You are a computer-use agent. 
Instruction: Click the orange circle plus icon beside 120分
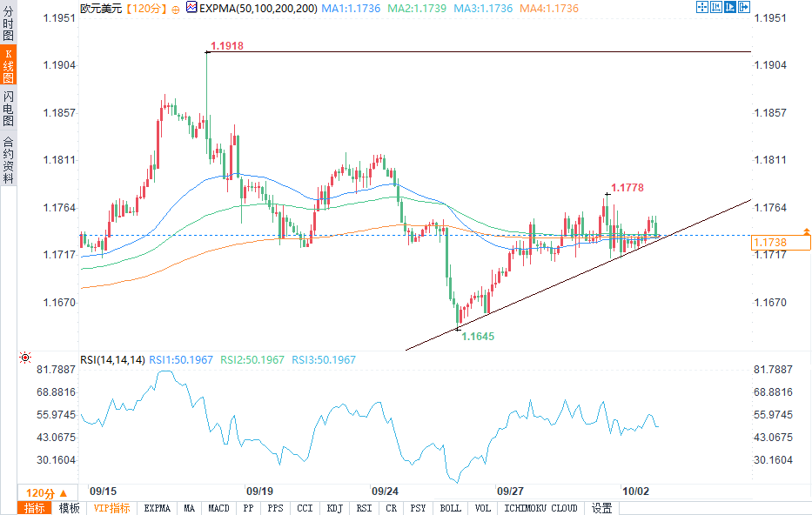pos(176,10)
